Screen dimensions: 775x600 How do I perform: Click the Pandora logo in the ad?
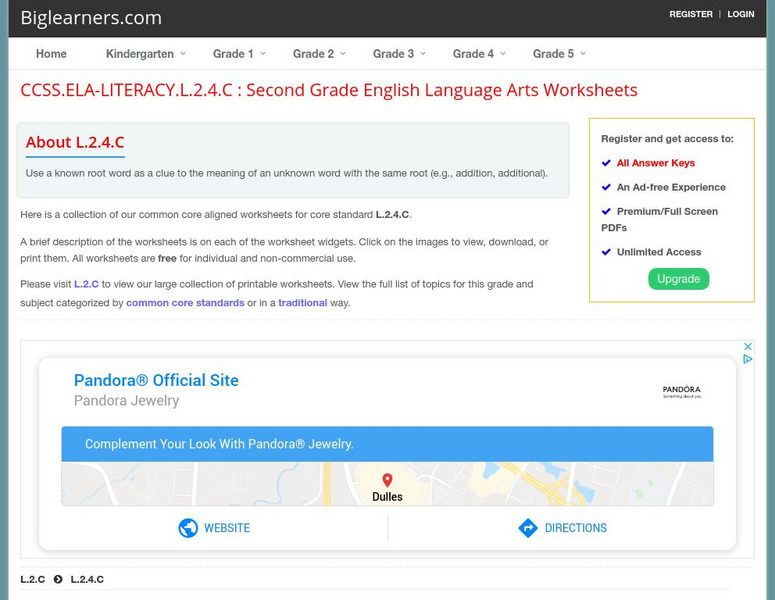tap(682, 392)
